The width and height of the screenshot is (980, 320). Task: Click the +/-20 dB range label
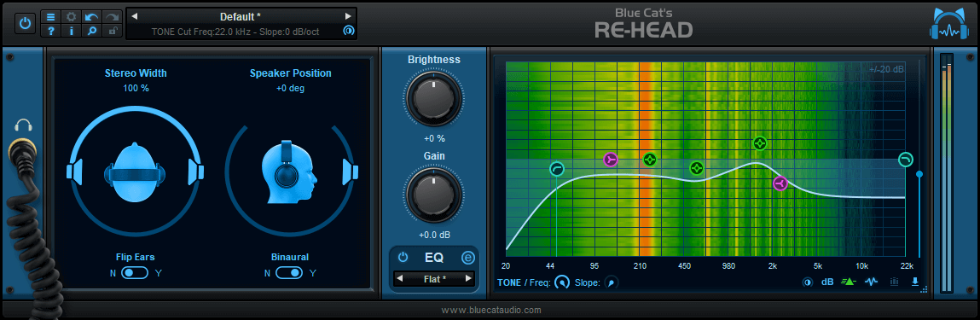(886, 69)
